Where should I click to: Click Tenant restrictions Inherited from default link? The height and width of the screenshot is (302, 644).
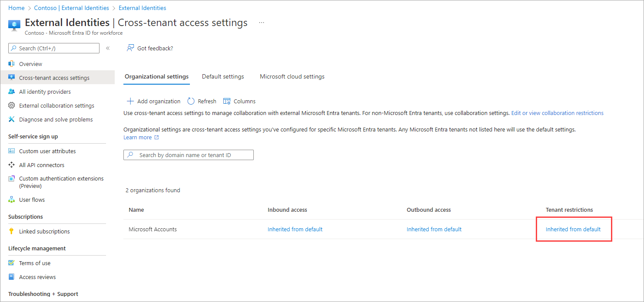point(573,229)
